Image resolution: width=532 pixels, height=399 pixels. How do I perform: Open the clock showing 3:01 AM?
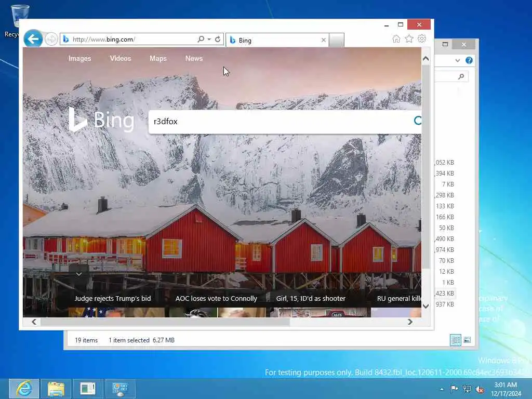[x=506, y=389]
